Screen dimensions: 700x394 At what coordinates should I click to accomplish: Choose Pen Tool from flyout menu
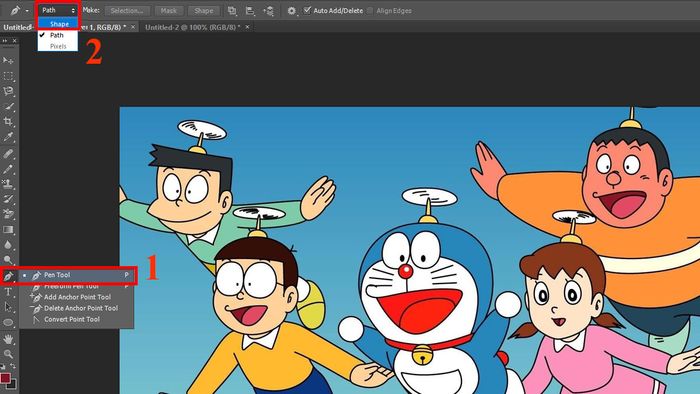pyautogui.click(x=77, y=275)
